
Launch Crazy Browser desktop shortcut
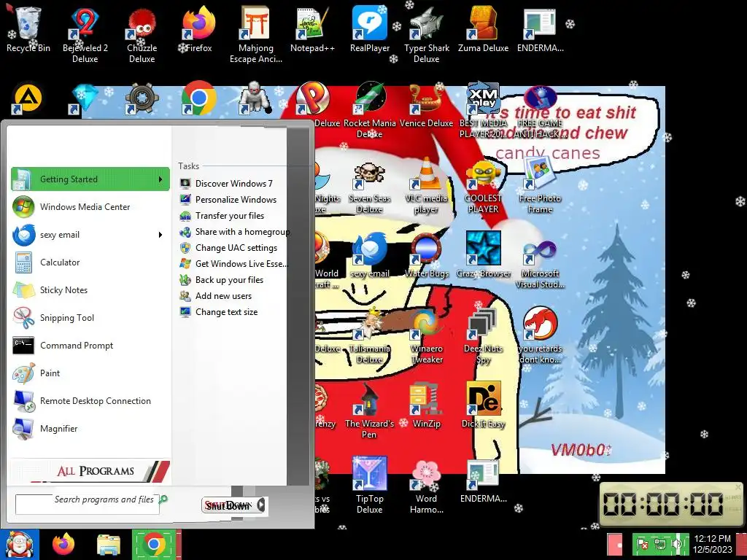click(483, 255)
